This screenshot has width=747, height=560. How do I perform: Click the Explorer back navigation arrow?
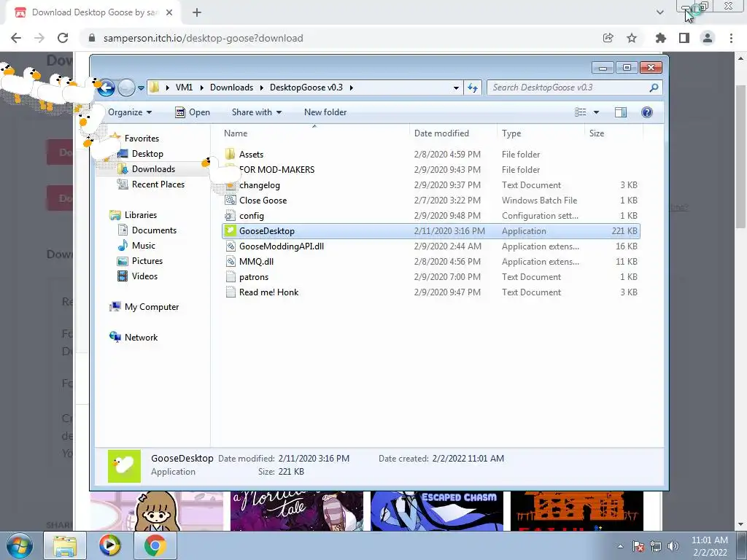107,87
